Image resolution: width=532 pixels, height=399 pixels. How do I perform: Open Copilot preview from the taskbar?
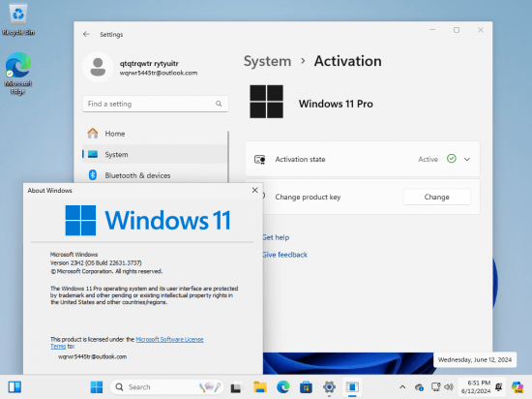coord(517,387)
